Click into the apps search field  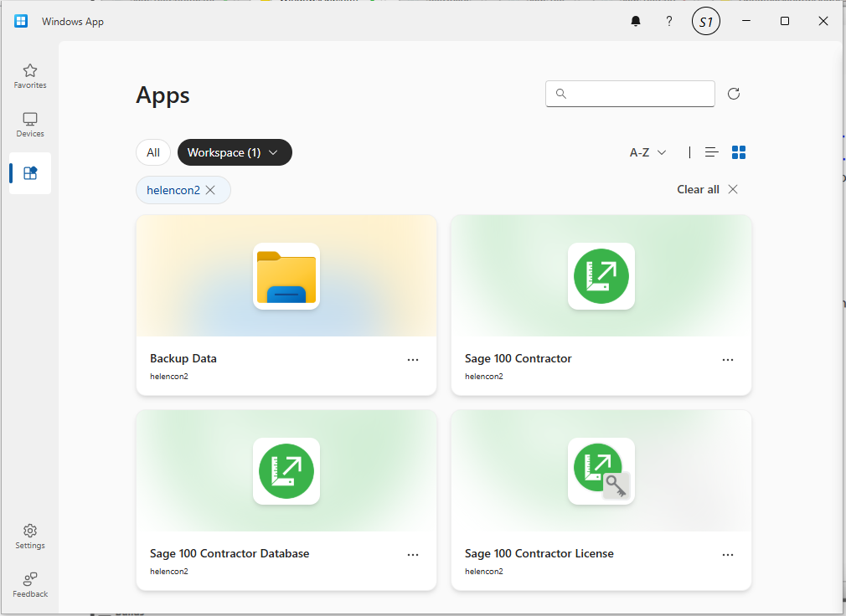pos(630,94)
